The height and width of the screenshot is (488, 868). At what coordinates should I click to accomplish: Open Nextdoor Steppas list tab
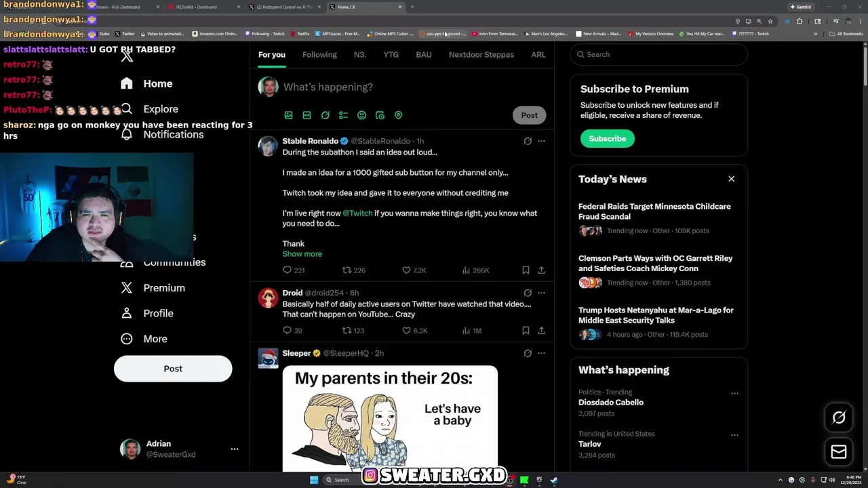pyautogui.click(x=481, y=54)
